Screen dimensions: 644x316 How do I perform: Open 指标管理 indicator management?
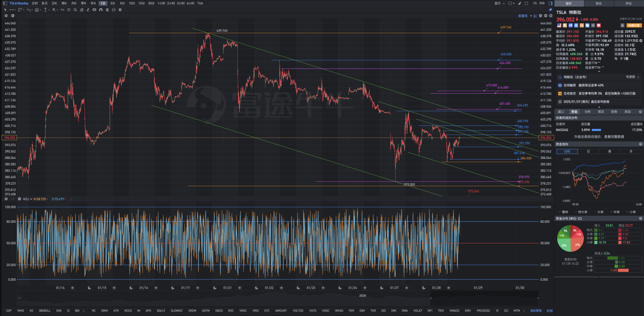pyautogui.click(x=536, y=311)
